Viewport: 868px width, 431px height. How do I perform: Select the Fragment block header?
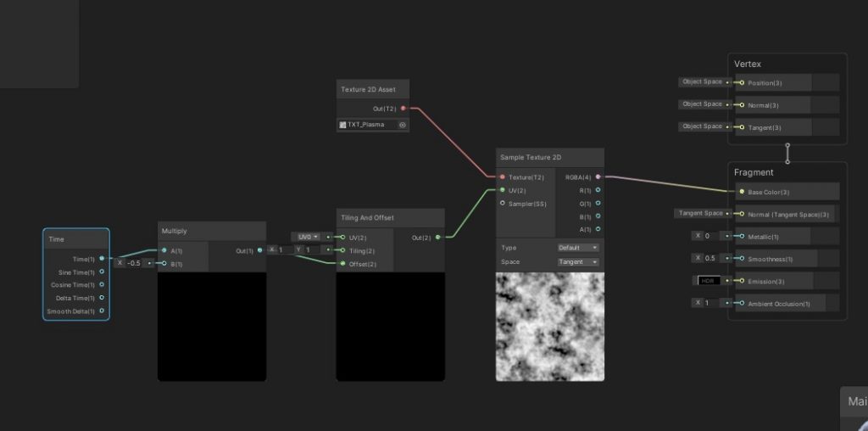(754, 172)
